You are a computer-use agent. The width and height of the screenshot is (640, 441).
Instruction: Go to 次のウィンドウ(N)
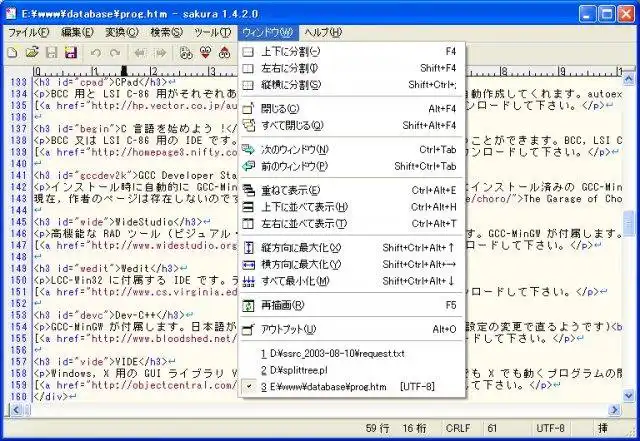pos(352,149)
